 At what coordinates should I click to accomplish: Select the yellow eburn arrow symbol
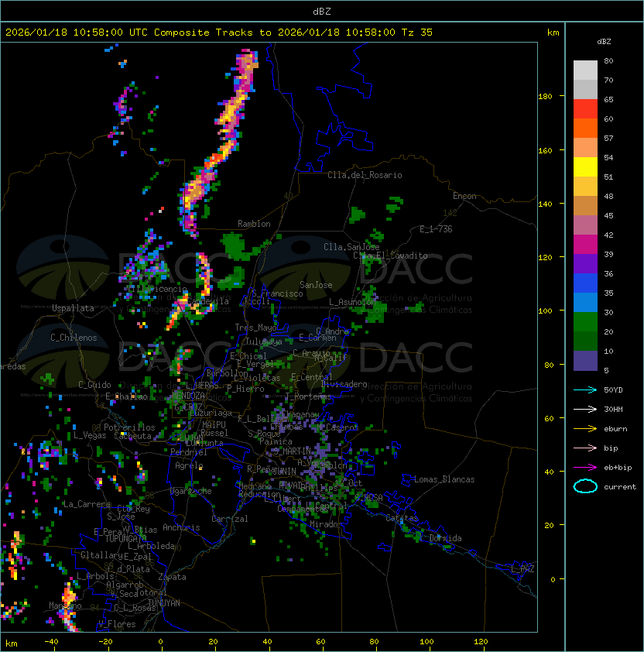pos(585,429)
